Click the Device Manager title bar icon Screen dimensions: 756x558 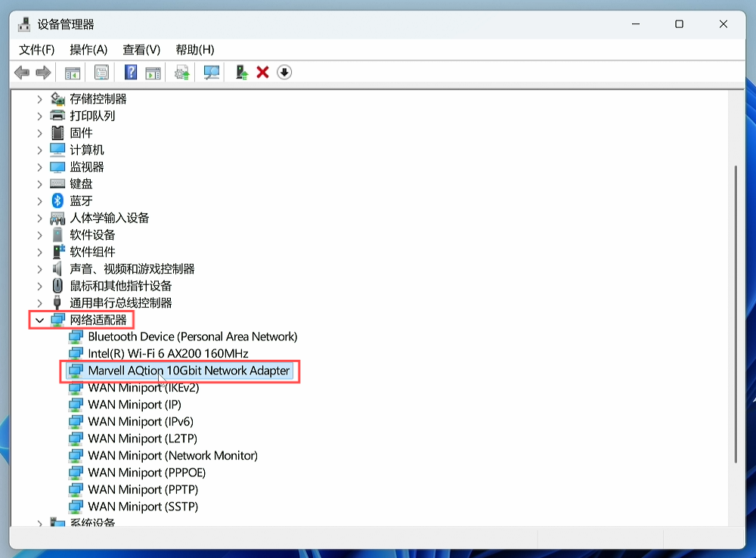[24, 24]
